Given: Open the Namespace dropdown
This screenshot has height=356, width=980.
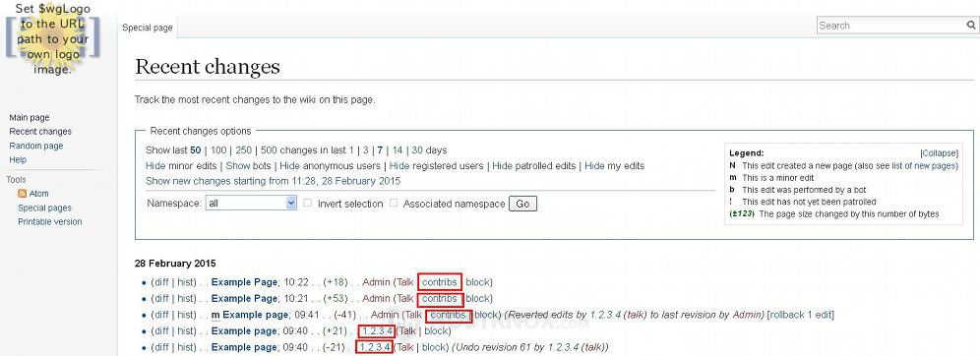Looking at the screenshot, I should 251,203.
